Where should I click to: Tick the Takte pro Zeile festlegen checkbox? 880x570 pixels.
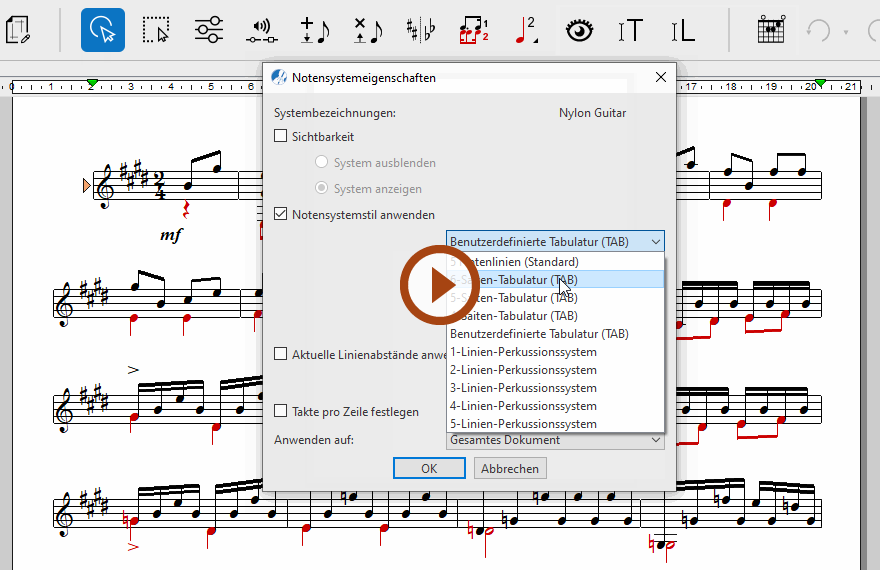click(281, 411)
